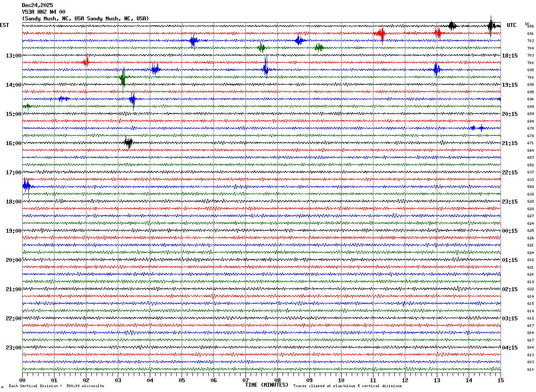Click the vertical division microvolts scale note

(56, 386)
